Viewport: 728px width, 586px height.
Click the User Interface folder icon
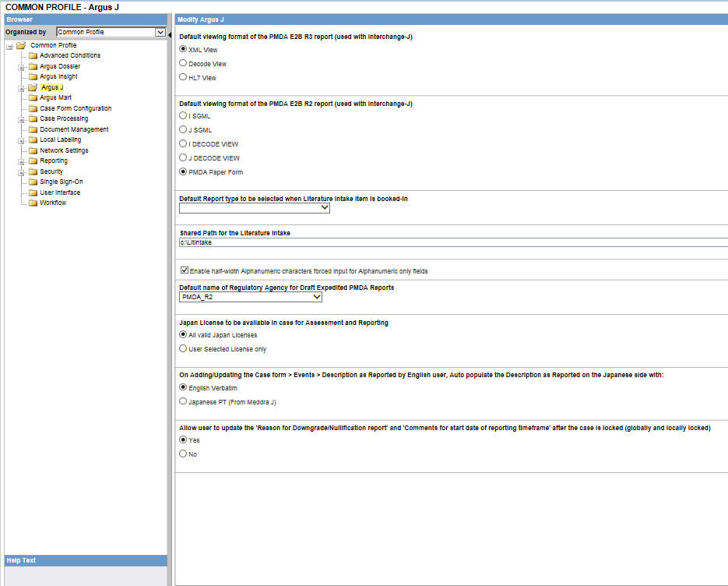click(33, 192)
